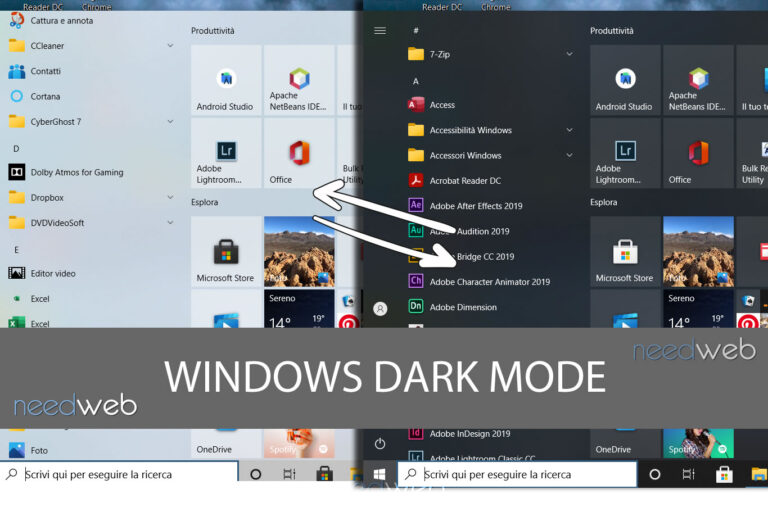Click Produttività group title in light menu
Viewport: 768px width, 512px height.
click(213, 31)
